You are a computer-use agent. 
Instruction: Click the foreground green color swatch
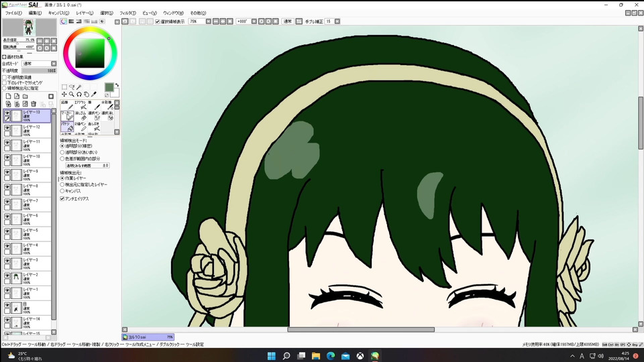[x=109, y=87]
